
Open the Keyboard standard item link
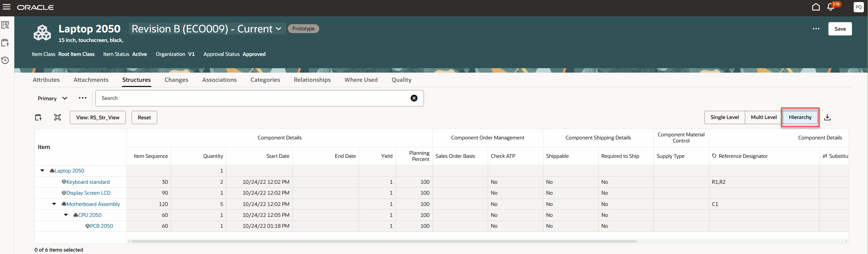tap(88, 182)
